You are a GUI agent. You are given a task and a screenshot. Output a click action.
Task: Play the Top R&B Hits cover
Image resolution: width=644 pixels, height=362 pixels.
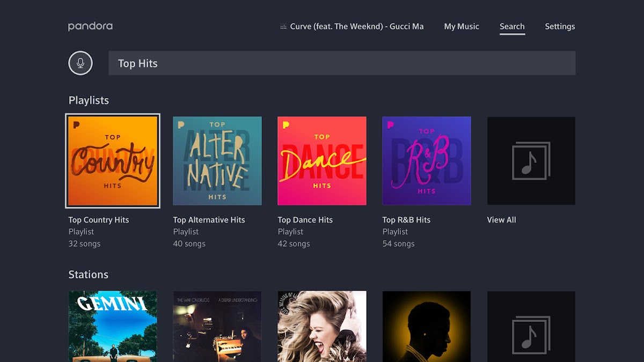click(427, 161)
